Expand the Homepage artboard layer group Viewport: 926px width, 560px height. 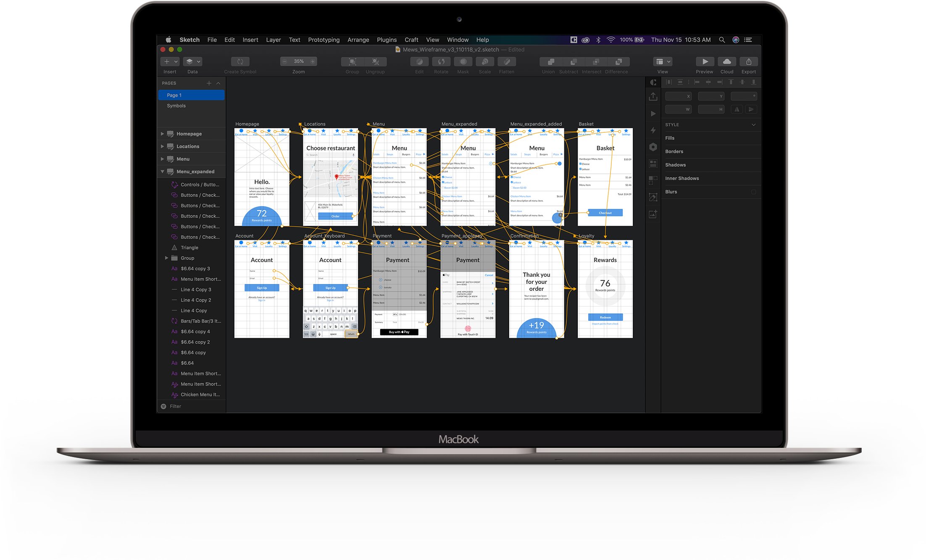click(162, 134)
